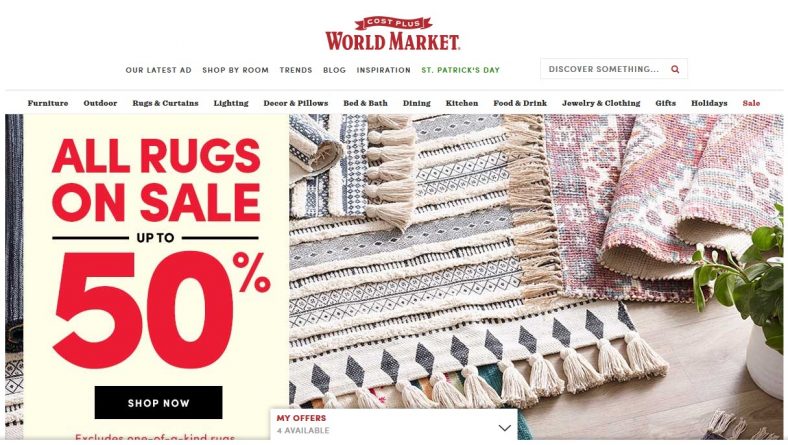Open the St. Patrick's Day link
This screenshot has width=788, height=445.
click(460, 70)
